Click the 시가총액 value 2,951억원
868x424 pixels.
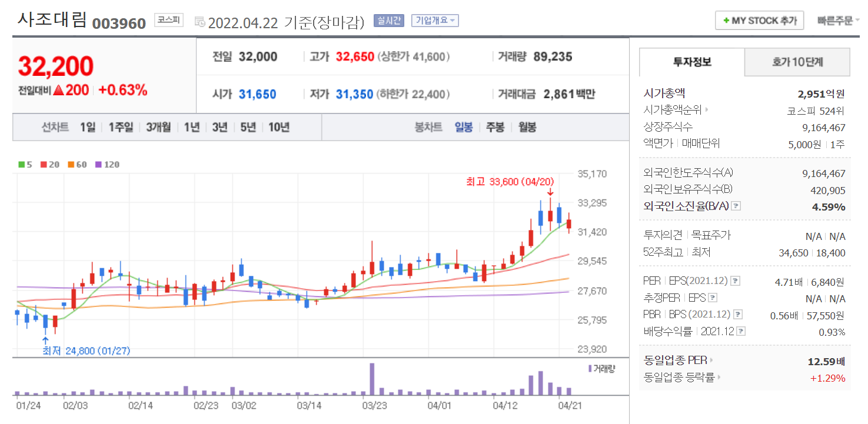coord(821,94)
